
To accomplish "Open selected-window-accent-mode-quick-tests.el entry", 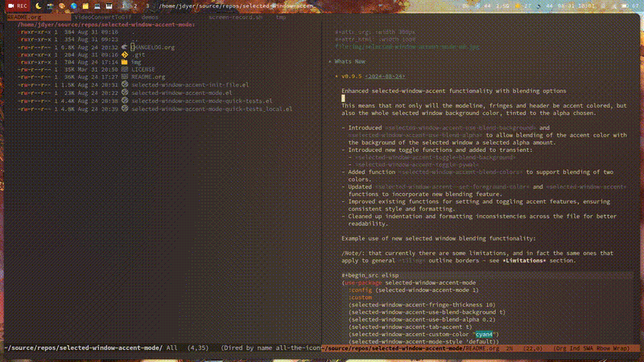I will click(x=202, y=101).
